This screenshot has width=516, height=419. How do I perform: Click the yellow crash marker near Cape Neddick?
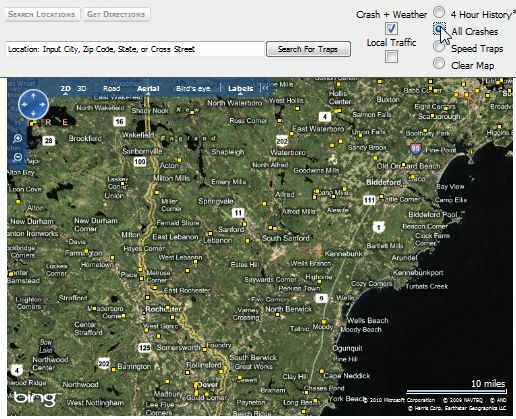322,371
